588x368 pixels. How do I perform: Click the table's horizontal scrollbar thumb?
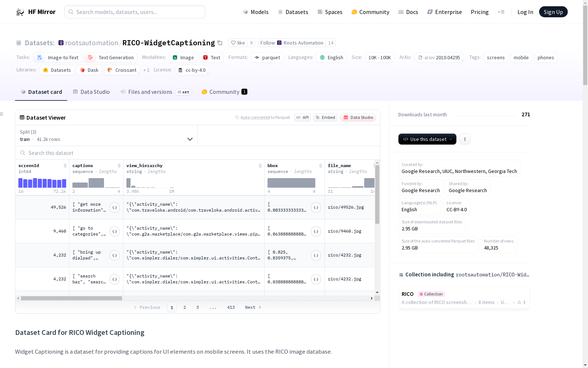(x=71, y=298)
